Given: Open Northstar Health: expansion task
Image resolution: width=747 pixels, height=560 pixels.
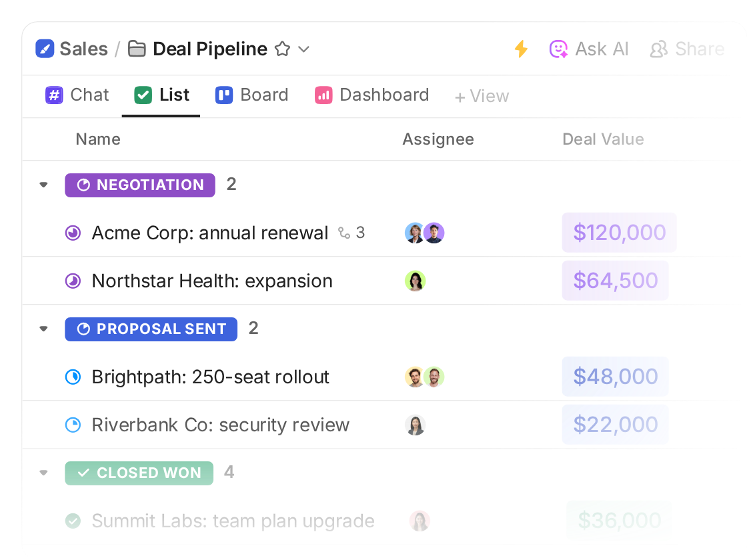Looking at the screenshot, I should click(x=212, y=281).
